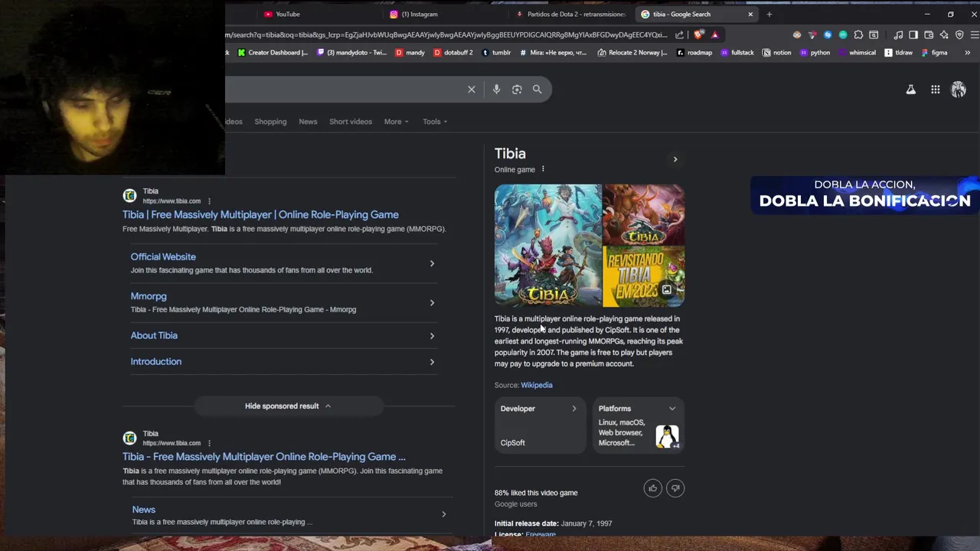
Task: Expand the News sitelink arrow
Action: click(443, 514)
